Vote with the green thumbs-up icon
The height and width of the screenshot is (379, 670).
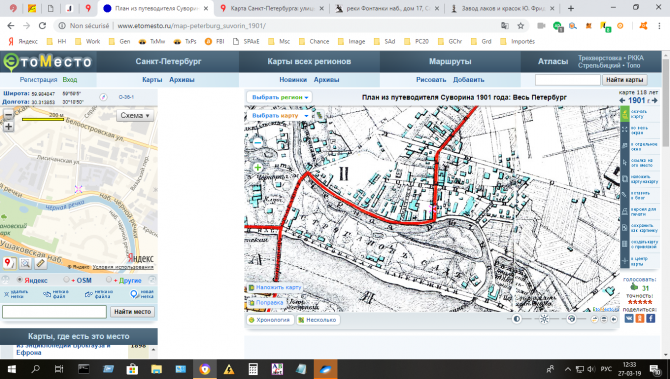pyautogui.click(x=634, y=288)
